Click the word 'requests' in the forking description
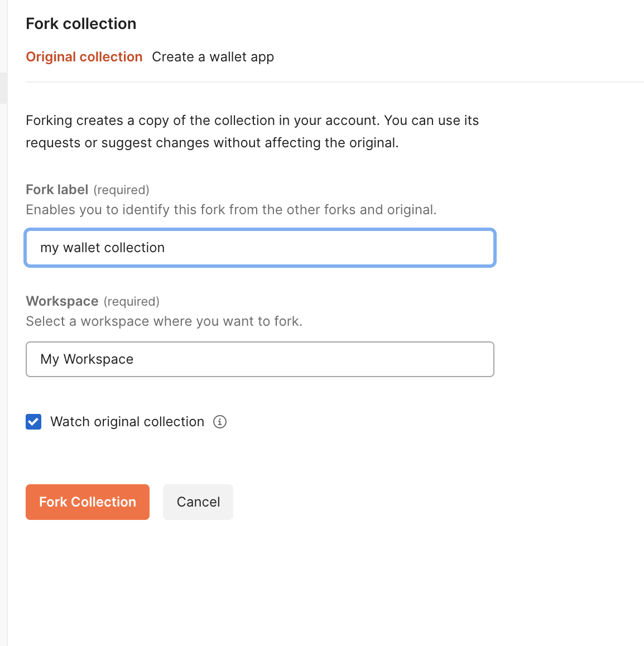 (53, 143)
